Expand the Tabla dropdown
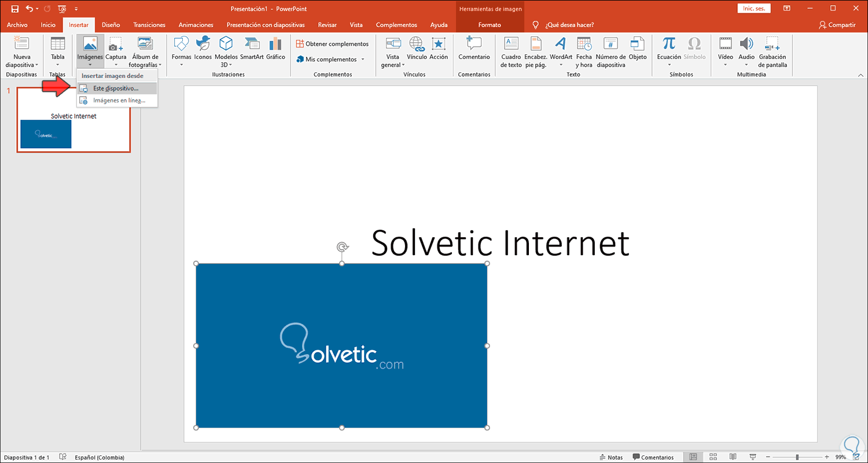Image resolution: width=868 pixels, height=463 pixels. (58, 65)
